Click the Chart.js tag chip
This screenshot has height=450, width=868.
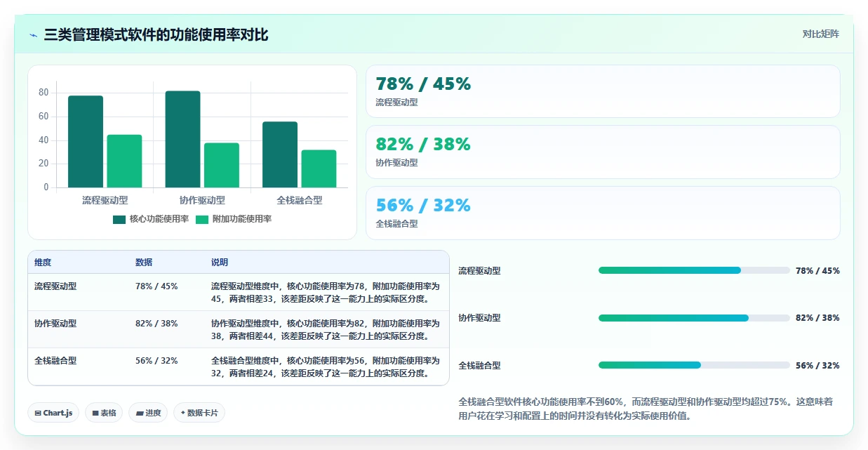pyautogui.click(x=53, y=413)
